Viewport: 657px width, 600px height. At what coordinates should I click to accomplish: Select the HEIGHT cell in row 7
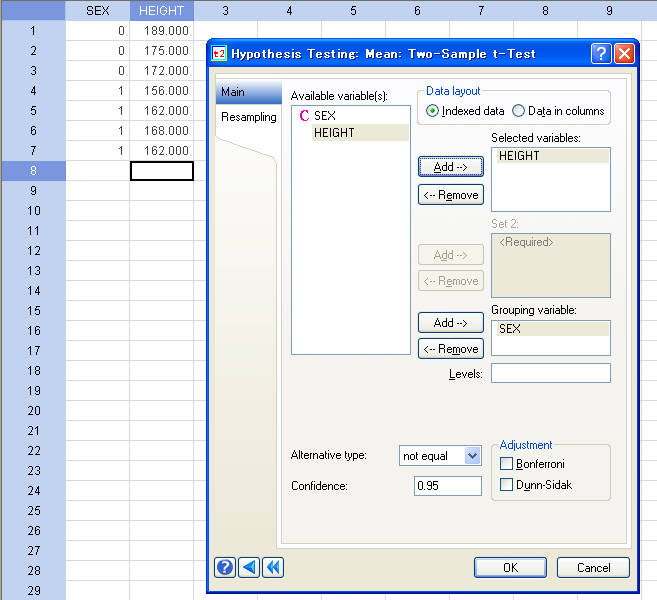pyautogui.click(x=162, y=151)
